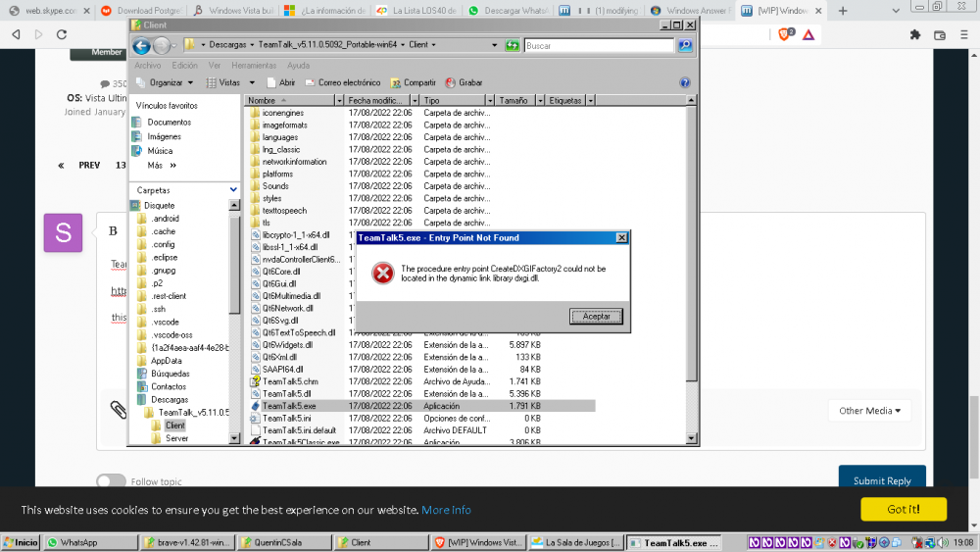The image size is (980, 552).
Task: Collapse the Carpetas panel chevron
Action: pyautogui.click(x=233, y=190)
